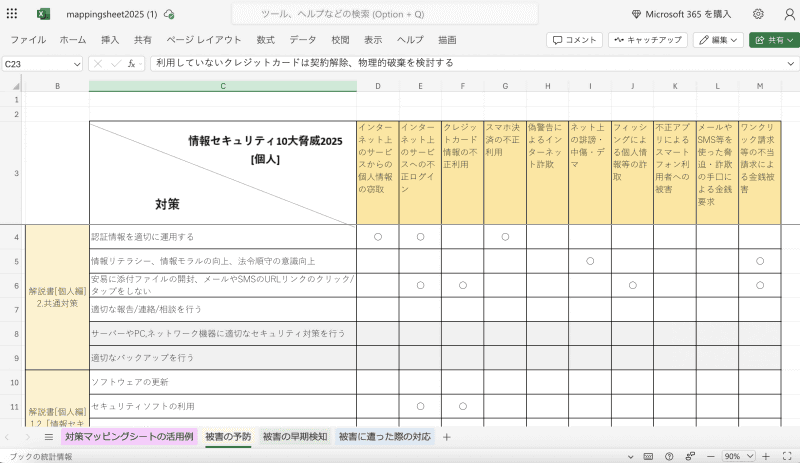This screenshot has height=463, width=800.
Task: Open the ヘルプ ribbon tab
Action: [x=410, y=40]
